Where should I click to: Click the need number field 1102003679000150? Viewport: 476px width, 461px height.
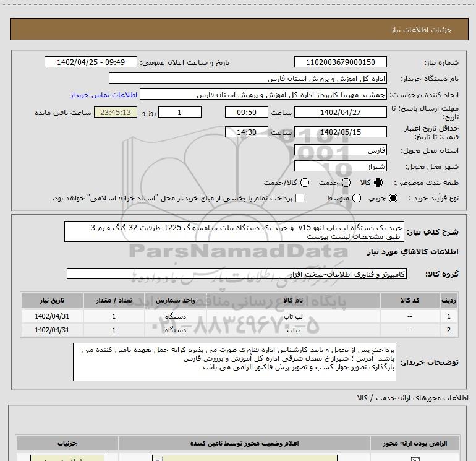click(x=340, y=62)
